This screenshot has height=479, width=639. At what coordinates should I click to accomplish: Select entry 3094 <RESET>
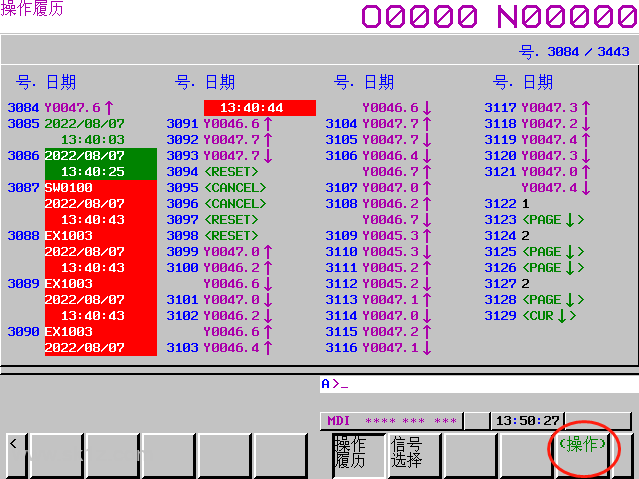pos(212,172)
